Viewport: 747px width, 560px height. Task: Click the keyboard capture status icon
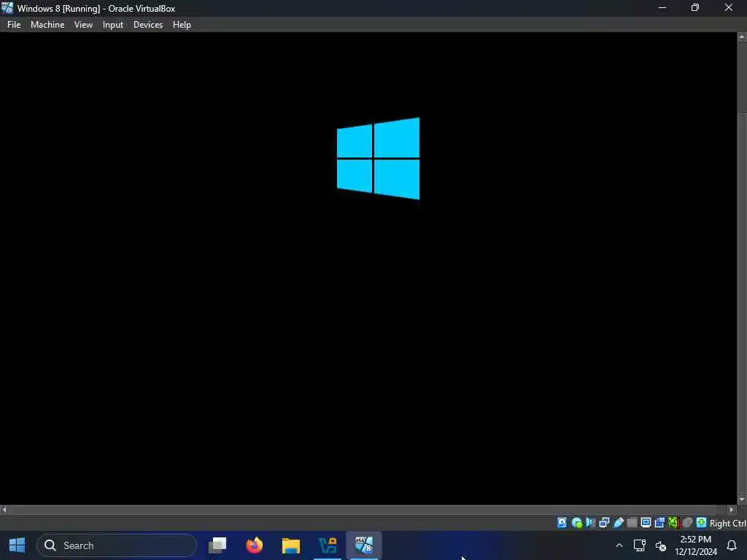coord(701,523)
